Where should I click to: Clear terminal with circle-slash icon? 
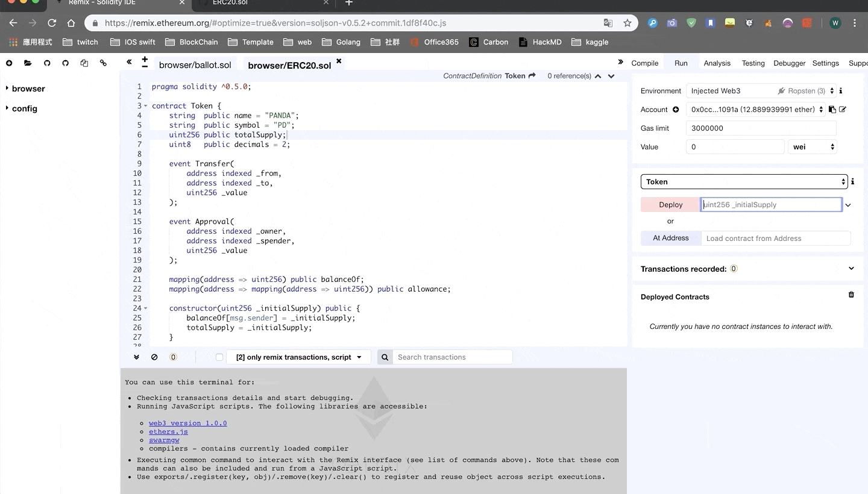154,357
